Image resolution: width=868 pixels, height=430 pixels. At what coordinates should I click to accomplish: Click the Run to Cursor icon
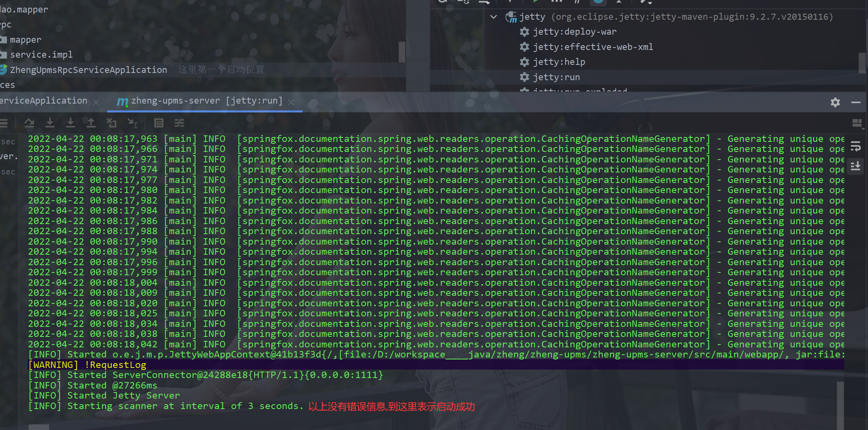pos(132,123)
